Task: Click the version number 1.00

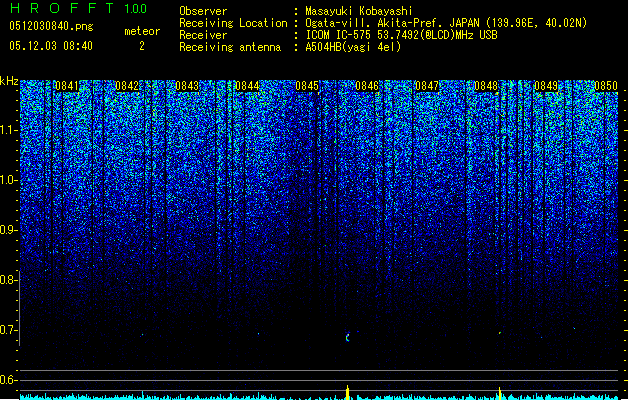Action: tap(135, 9)
